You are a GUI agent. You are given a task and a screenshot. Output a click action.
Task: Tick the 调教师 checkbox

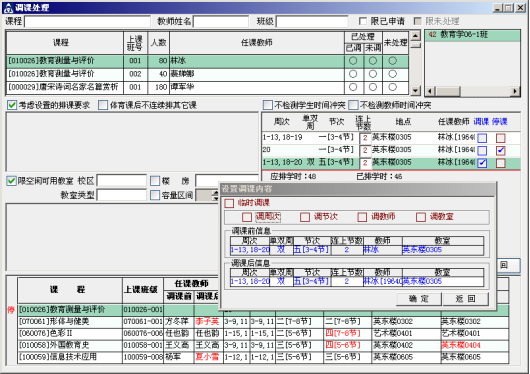tap(362, 217)
